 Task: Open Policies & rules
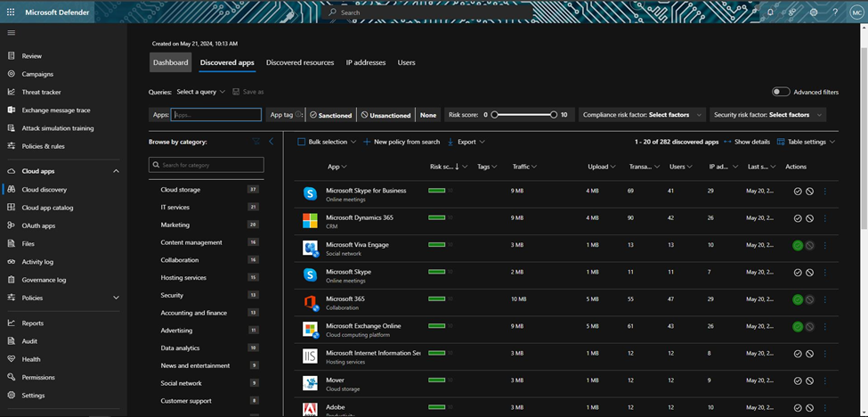coord(44,146)
